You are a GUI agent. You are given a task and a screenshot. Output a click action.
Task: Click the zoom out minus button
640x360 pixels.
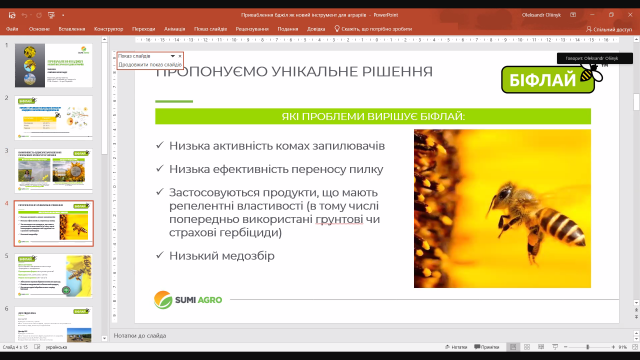click(x=566, y=347)
